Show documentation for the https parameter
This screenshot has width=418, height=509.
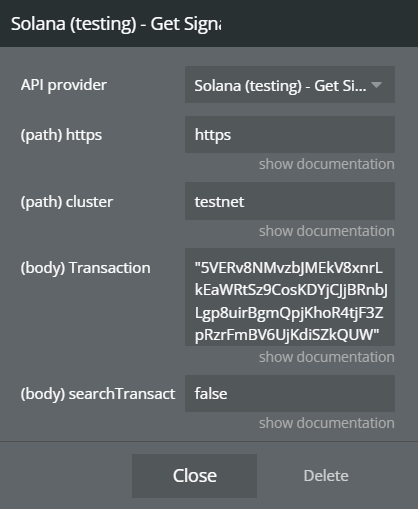327,164
